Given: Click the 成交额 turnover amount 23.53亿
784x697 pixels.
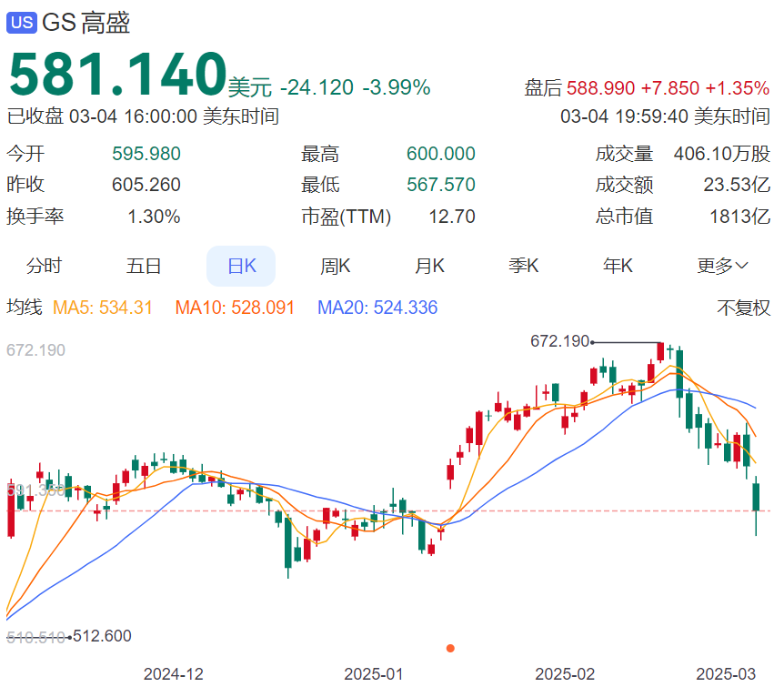Looking at the screenshot, I should click(x=737, y=185).
